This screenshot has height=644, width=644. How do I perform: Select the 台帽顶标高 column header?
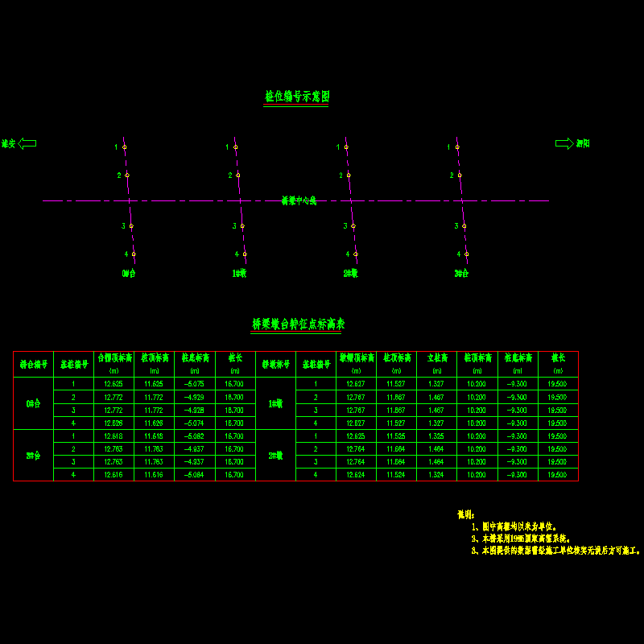coord(114,358)
